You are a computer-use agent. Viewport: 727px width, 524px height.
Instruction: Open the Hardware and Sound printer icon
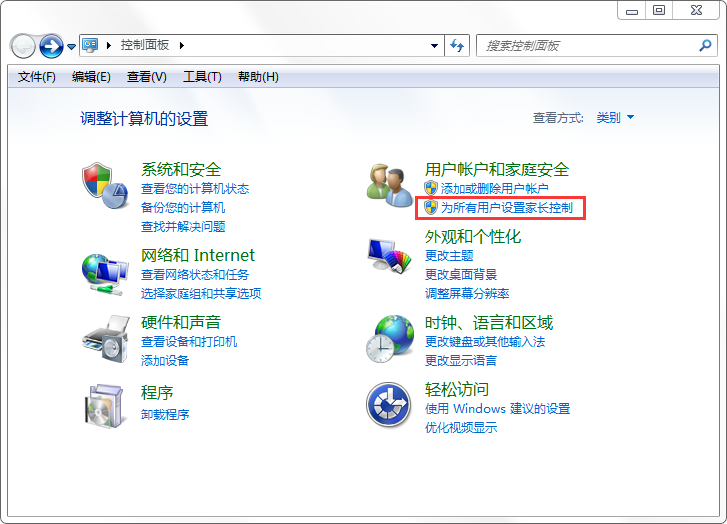click(x=104, y=338)
